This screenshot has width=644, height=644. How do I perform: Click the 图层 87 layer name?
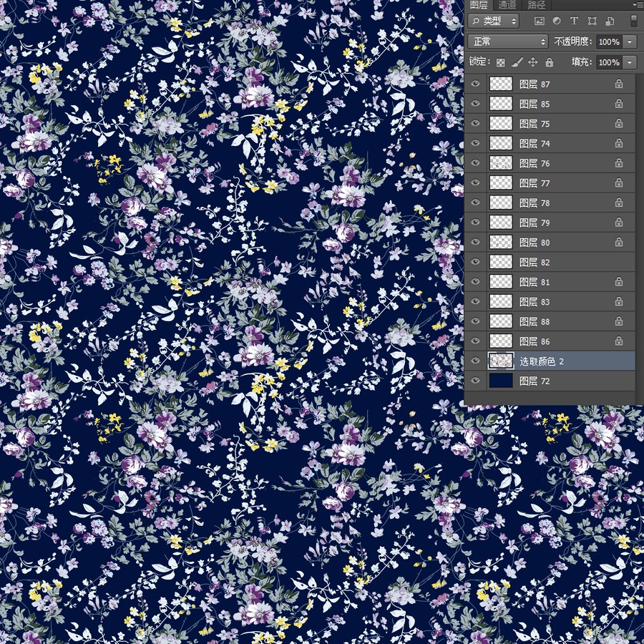535,84
